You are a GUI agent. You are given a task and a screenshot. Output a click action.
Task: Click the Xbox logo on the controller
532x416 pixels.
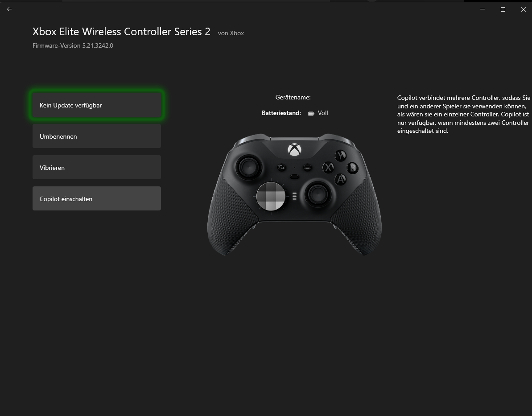click(x=294, y=150)
